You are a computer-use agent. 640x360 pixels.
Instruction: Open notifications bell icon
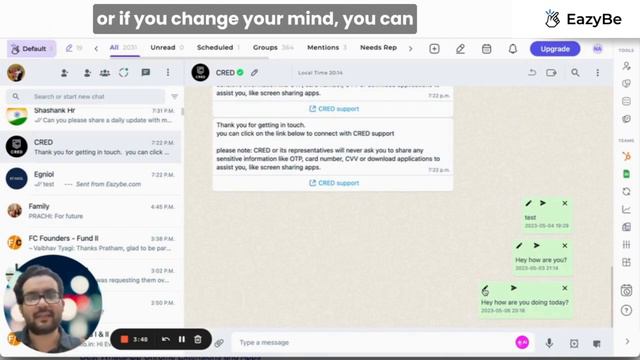click(513, 49)
